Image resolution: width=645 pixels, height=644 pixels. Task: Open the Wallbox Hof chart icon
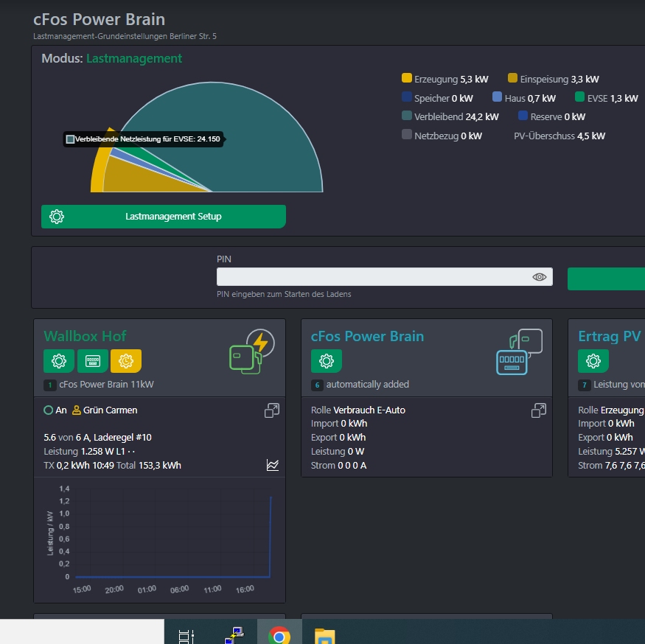point(272,465)
